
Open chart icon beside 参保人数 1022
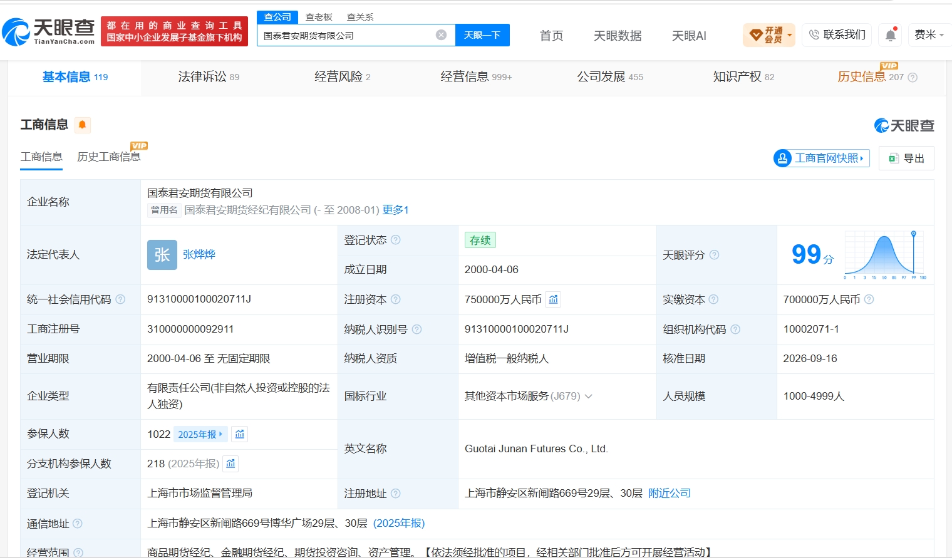click(240, 434)
